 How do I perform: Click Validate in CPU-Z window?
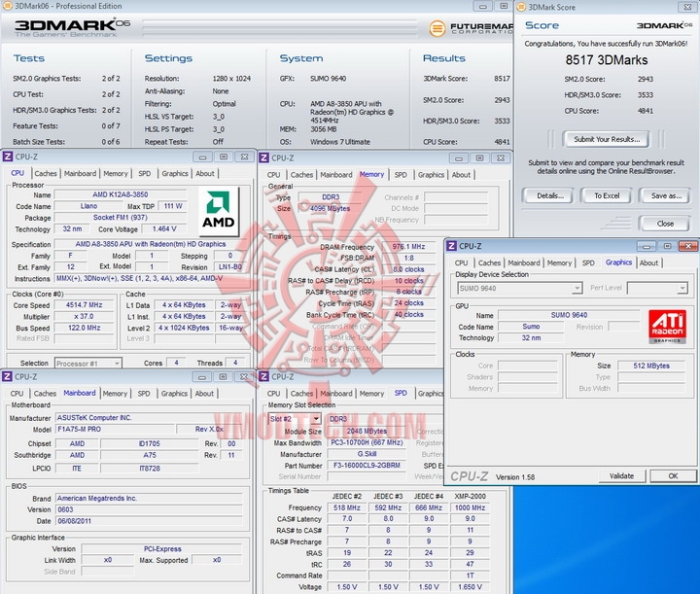coord(621,476)
